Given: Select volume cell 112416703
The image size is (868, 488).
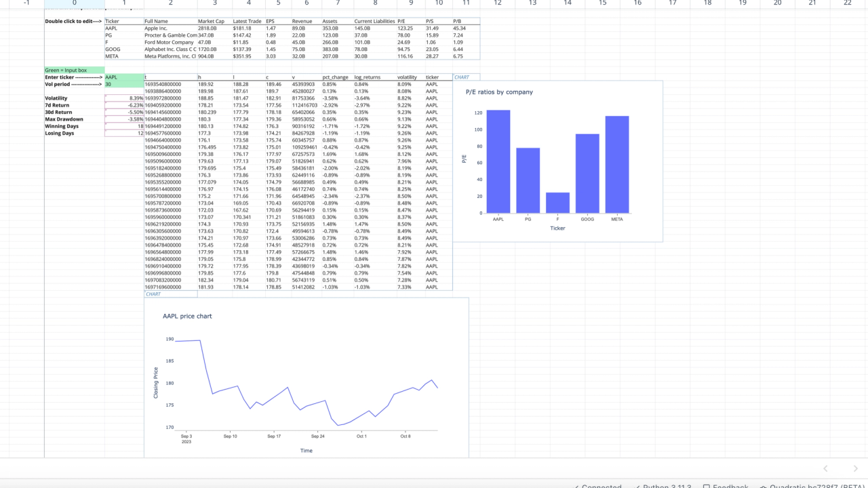Looking at the screenshot, I should point(307,105).
